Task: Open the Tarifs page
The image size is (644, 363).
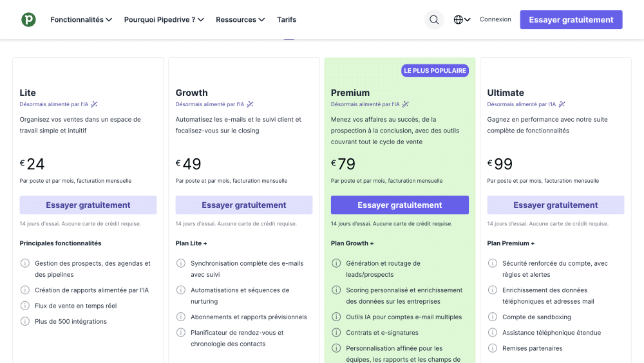Action: [x=287, y=20]
